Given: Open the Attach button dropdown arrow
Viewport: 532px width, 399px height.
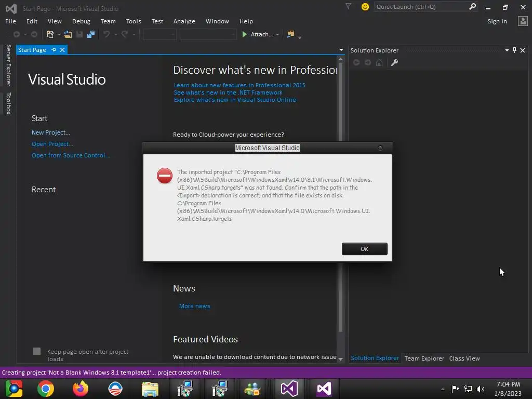Looking at the screenshot, I should click(277, 35).
